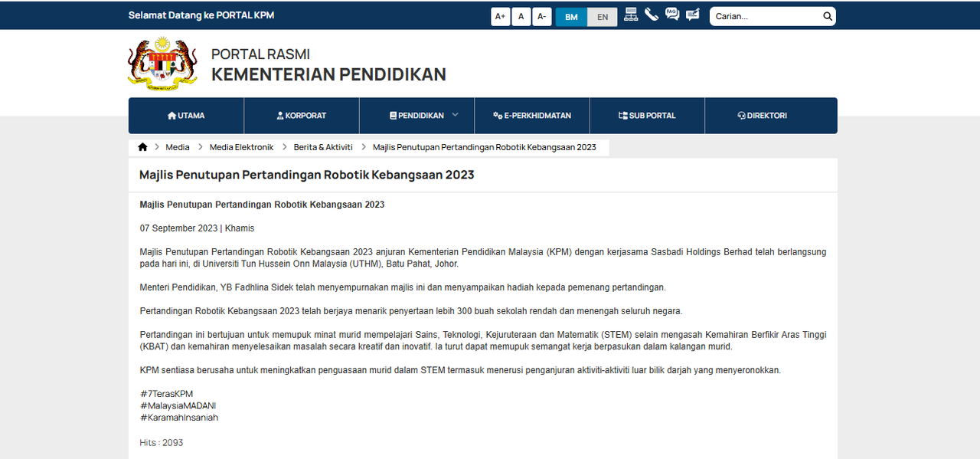Viewport: 980px width, 459px height.
Task: Click the KEMENTERIAN PENDIDIKAN site title
Action: [x=328, y=74]
